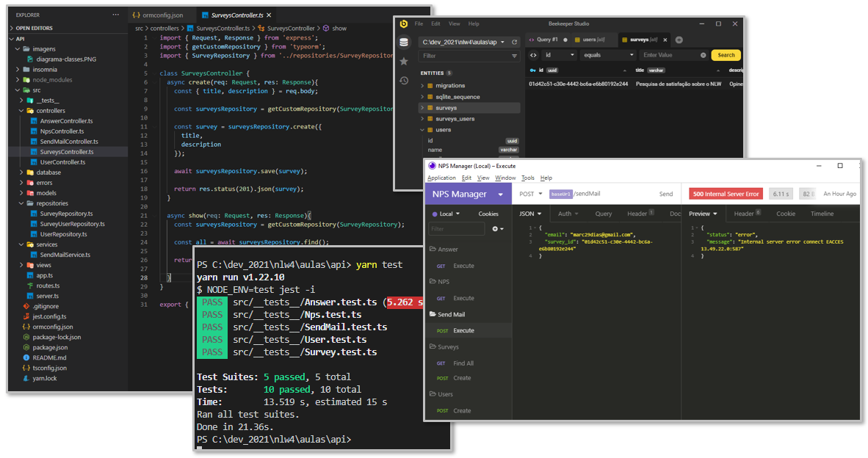This screenshot has width=868, height=458.
Task: Collapse the users entity in Beekeeper Studio
Action: 422,130
